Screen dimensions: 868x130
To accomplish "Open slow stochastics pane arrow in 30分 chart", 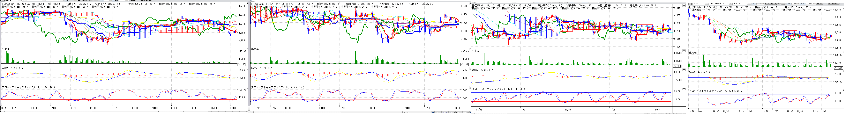I will (x=684, y=89).
